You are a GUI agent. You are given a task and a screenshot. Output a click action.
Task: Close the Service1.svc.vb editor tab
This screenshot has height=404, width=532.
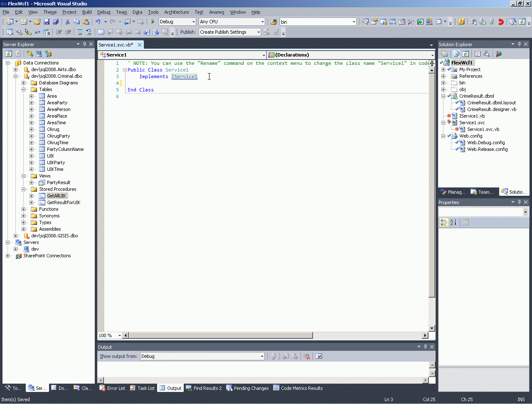140,45
